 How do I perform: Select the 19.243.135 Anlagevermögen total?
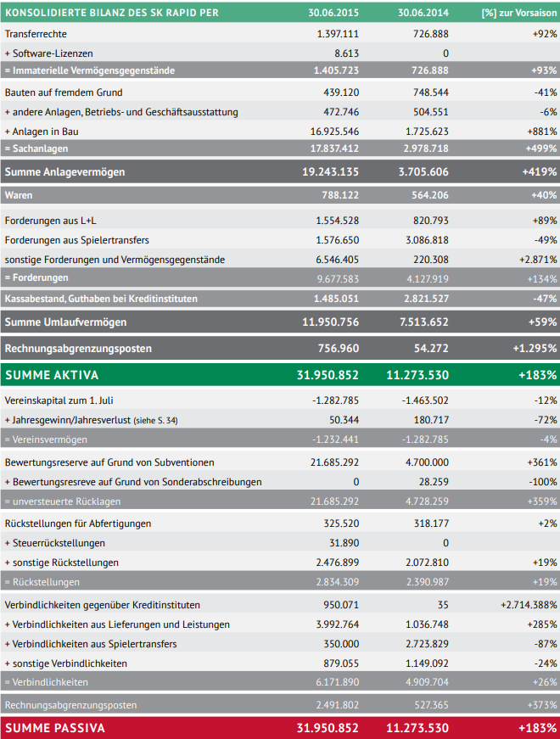tap(330, 172)
